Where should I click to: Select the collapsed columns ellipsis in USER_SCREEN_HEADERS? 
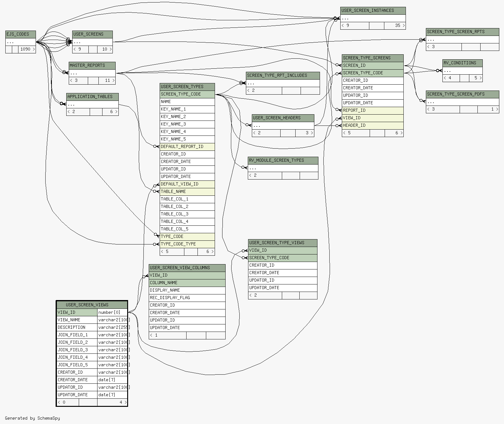click(283, 126)
